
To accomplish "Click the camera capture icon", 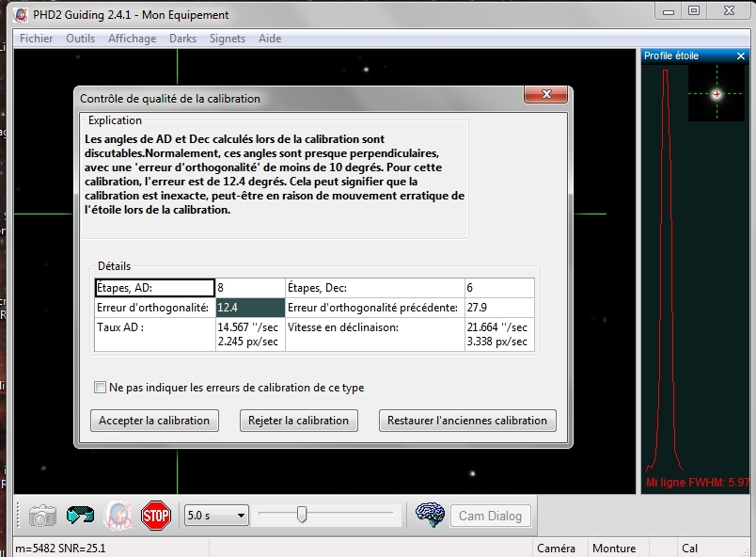I will point(42,516).
